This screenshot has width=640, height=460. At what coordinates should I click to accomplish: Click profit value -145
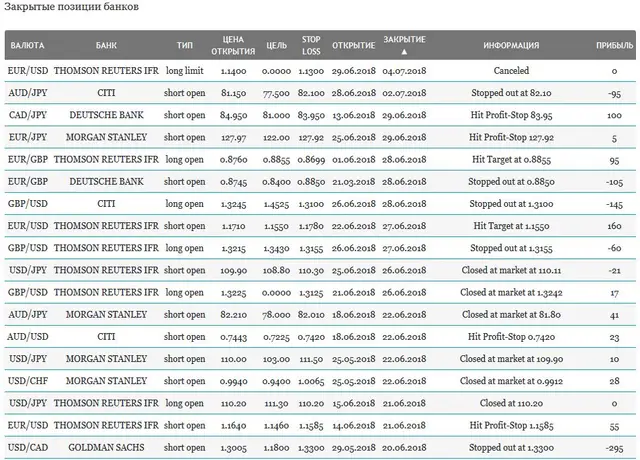(x=614, y=204)
